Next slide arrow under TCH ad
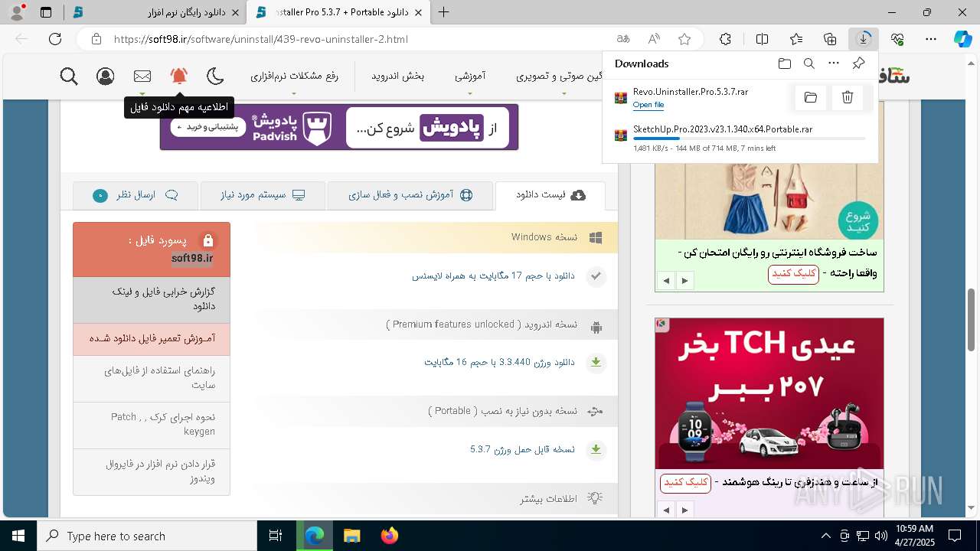The width and height of the screenshot is (980, 551). click(x=684, y=510)
